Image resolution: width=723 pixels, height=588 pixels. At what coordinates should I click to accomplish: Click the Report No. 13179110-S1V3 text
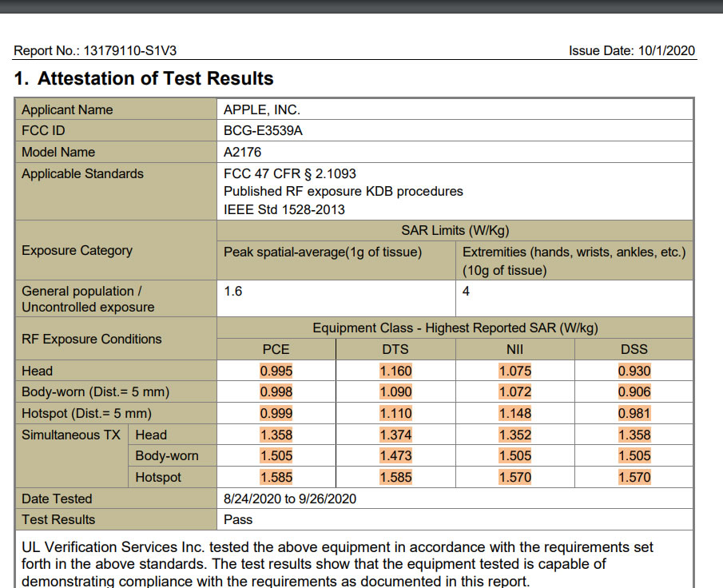point(95,51)
